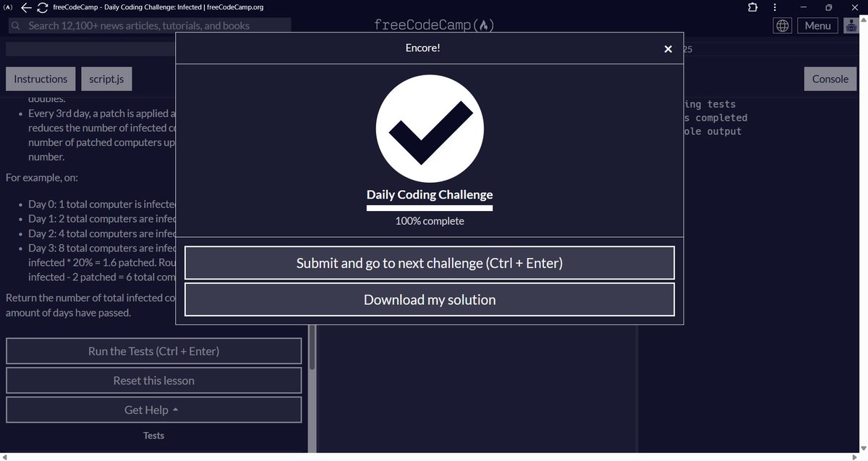Click the freeCodeCamp flame logo
Screen dimensions: 868x461
tap(484, 24)
